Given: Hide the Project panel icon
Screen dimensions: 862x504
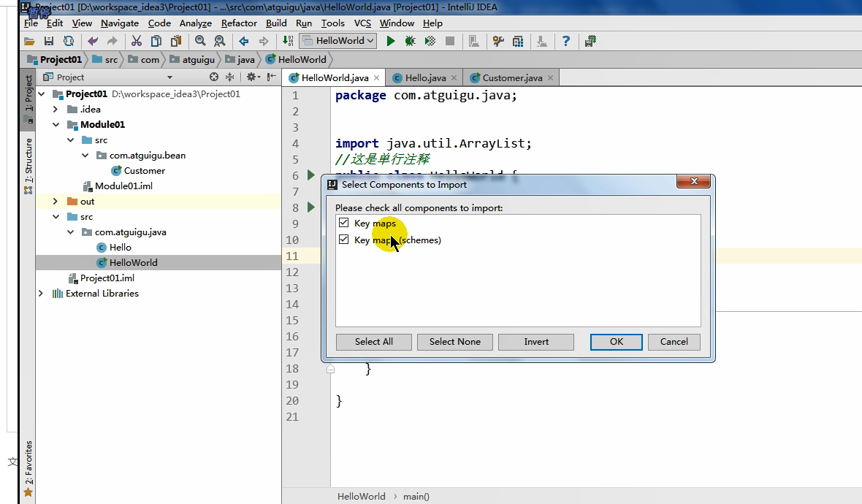Looking at the screenshot, I should point(271,77).
